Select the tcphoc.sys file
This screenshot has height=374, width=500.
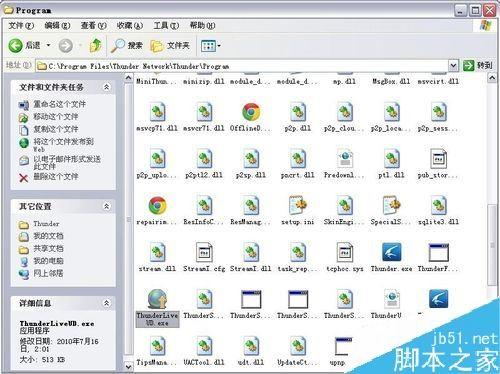tap(344, 258)
